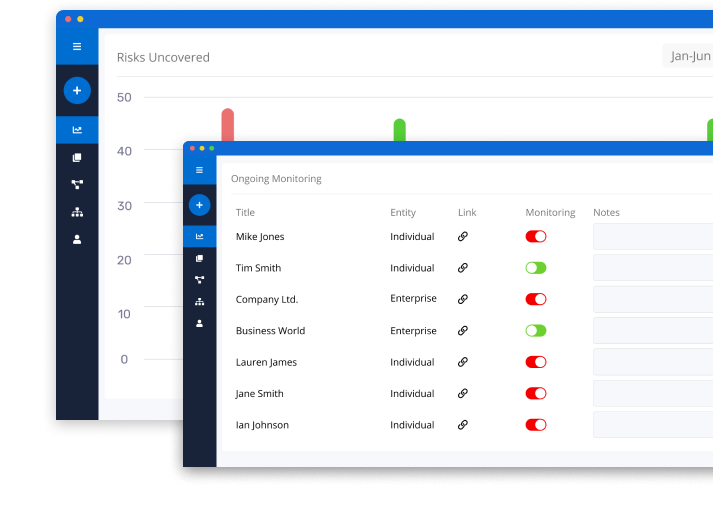The image size is (713, 517).
Task: Click the Monitoring column header
Action: [550, 212]
